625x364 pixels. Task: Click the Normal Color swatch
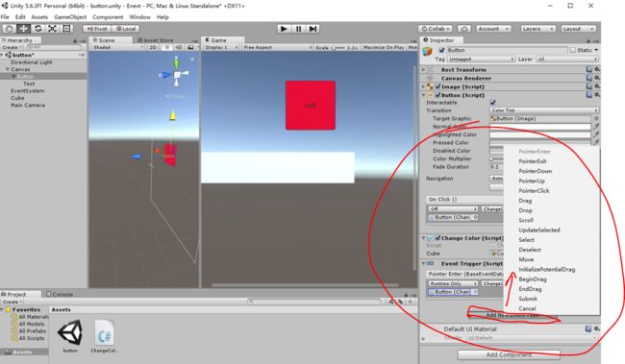click(x=540, y=126)
